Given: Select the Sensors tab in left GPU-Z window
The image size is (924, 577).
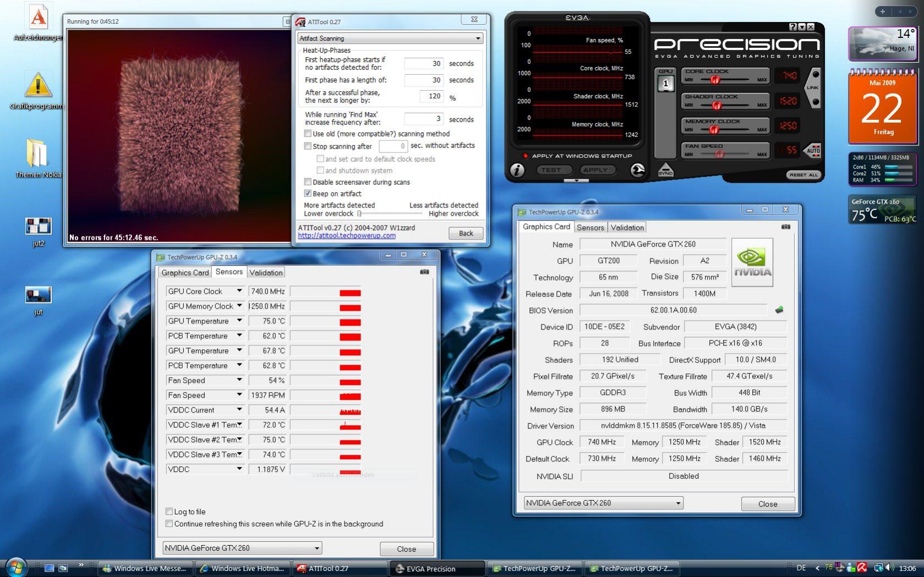Looking at the screenshot, I should tap(229, 272).
